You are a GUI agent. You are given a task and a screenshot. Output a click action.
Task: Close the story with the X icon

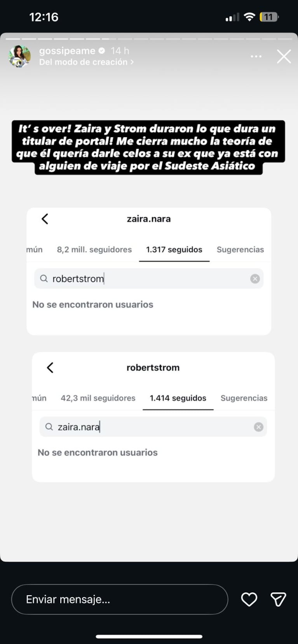(x=284, y=57)
